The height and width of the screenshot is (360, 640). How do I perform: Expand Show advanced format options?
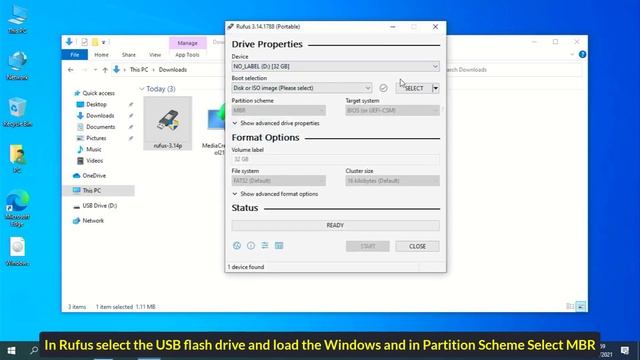click(x=275, y=194)
